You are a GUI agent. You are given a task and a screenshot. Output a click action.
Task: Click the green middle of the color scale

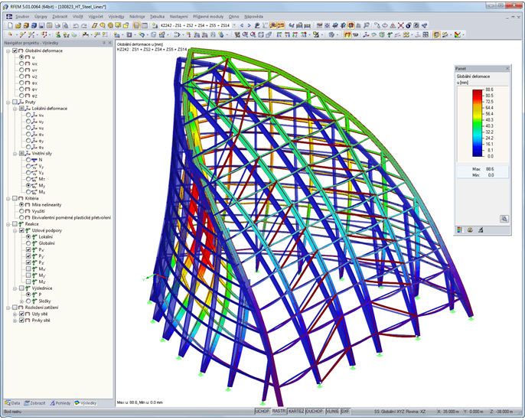[x=478, y=123]
